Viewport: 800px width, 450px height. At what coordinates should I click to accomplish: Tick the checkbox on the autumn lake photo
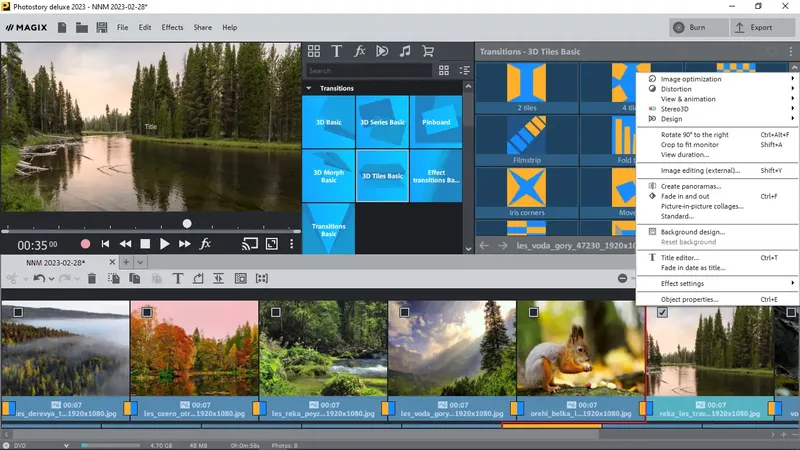coord(147,312)
